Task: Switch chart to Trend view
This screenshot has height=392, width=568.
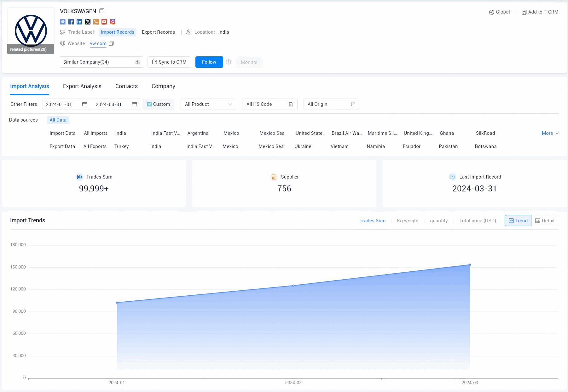Action: (518, 221)
